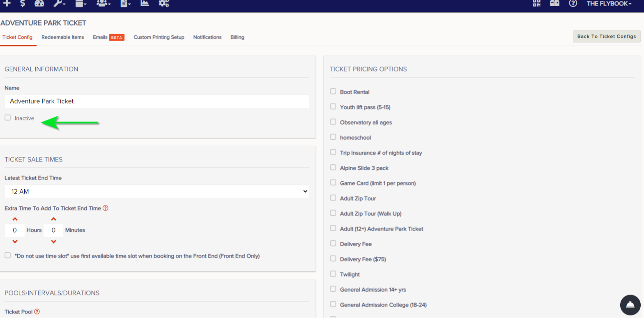644x318 pixels.
Task: Check Observatory all ages option
Action: point(333,122)
